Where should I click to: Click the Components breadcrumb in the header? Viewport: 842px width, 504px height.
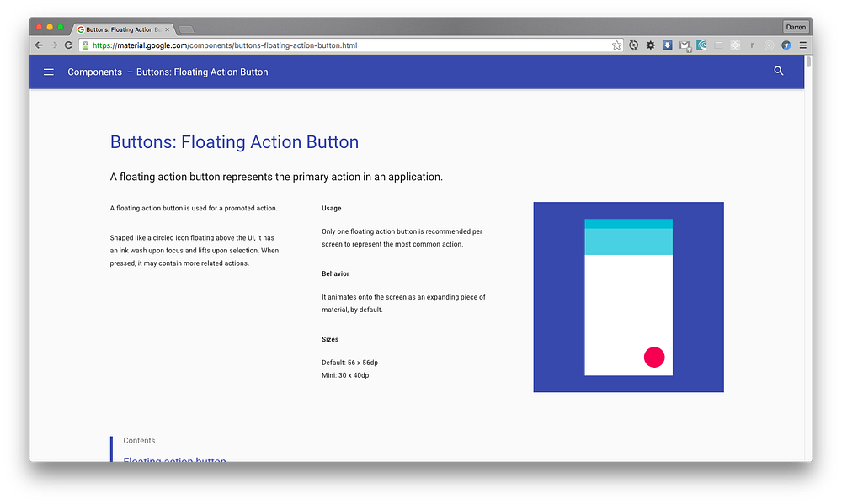point(94,72)
